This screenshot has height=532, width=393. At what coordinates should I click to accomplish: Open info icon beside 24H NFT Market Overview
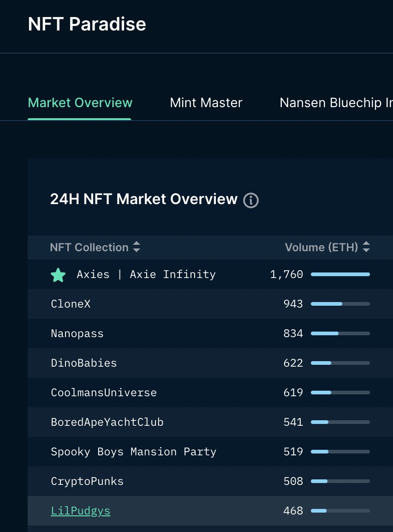click(251, 200)
